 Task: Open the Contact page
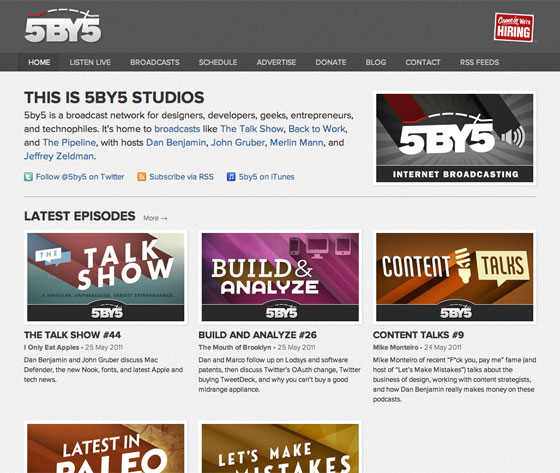point(422,62)
